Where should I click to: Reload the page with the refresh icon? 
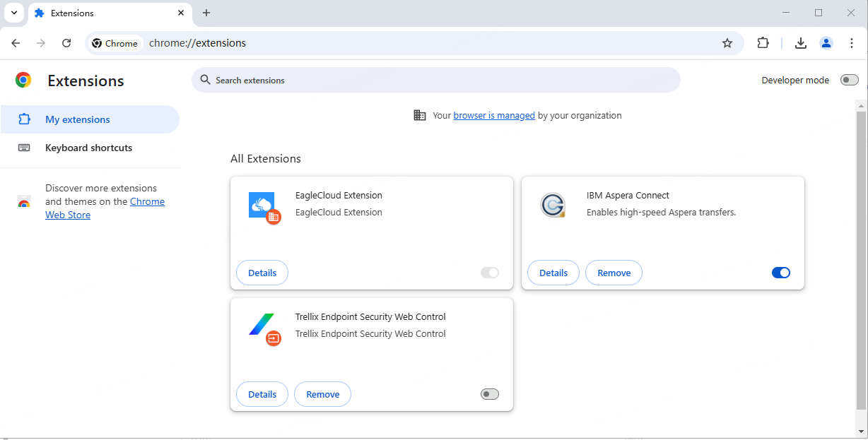pos(66,43)
